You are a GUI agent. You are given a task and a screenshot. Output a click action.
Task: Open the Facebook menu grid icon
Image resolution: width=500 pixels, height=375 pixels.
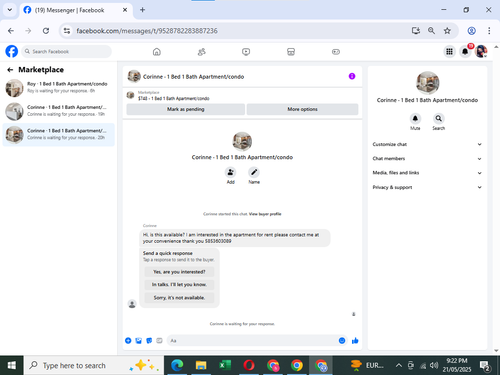click(x=449, y=51)
